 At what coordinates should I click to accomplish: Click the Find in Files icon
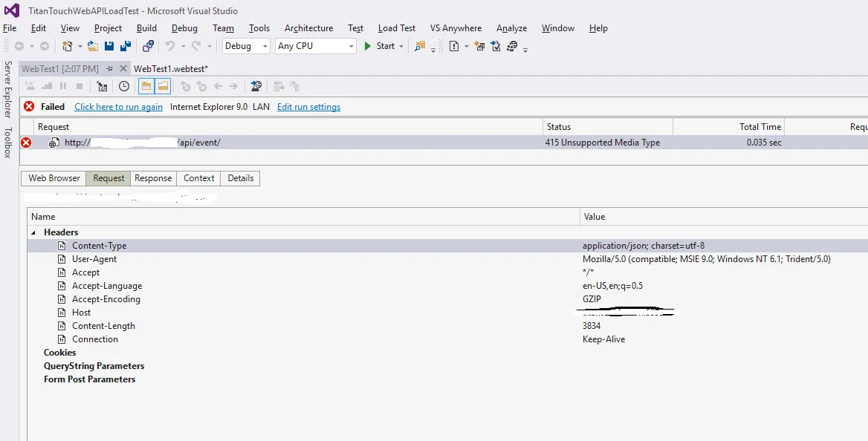pos(420,47)
